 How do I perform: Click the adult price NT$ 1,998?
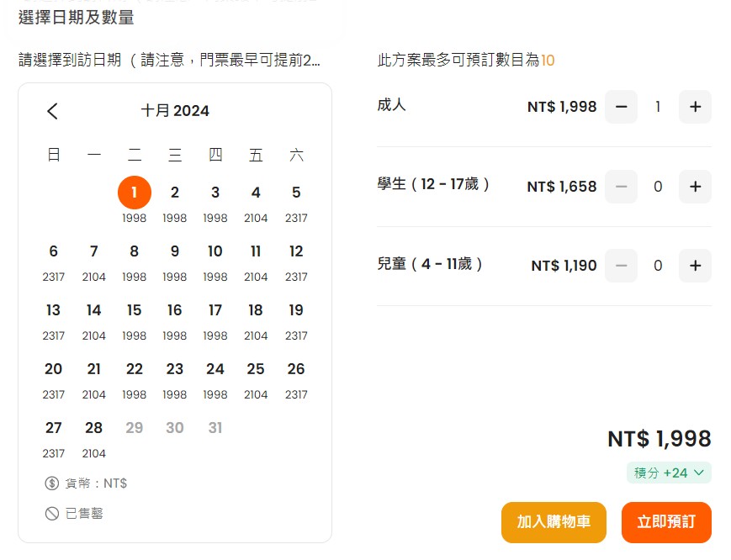tap(562, 107)
